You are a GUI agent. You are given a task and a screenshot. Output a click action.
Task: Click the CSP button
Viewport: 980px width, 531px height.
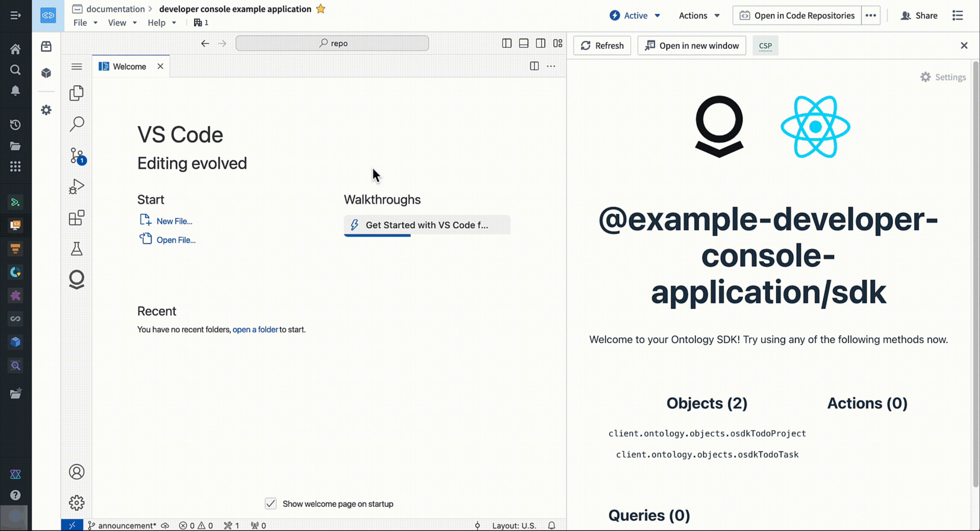tap(765, 45)
